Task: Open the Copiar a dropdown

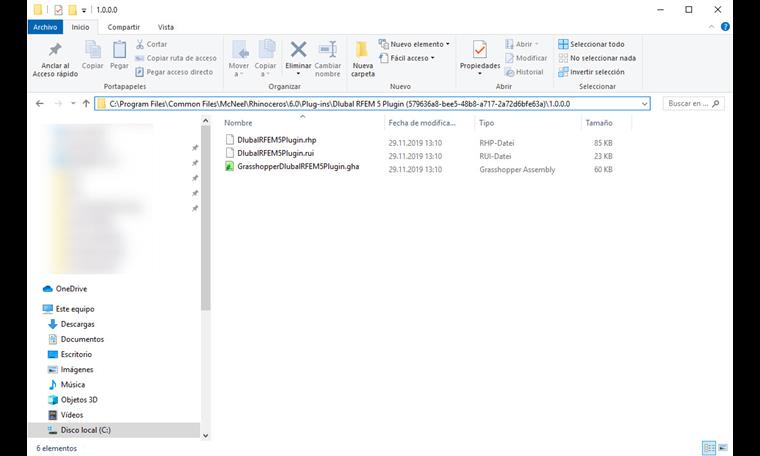Action: click(x=265, y=59)
